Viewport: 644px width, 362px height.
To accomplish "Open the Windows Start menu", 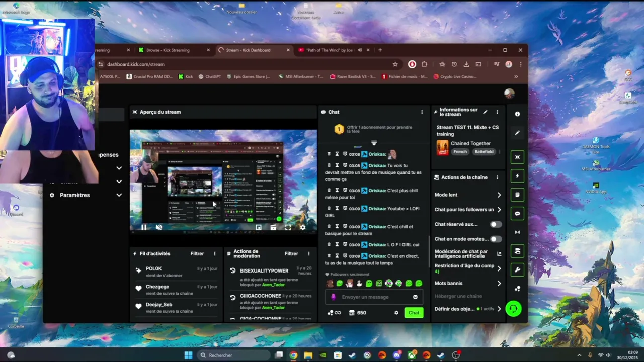I will (x=188, y=355).
